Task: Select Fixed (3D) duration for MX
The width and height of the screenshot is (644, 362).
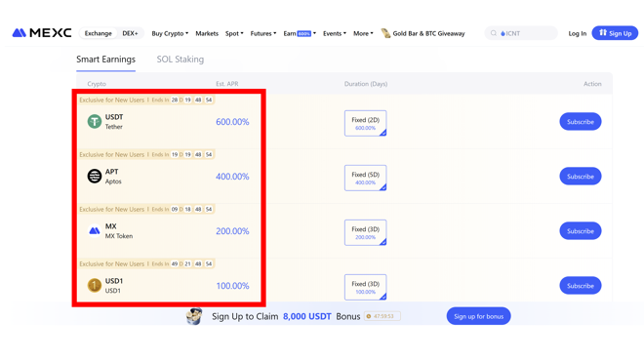Action: pos(366,232)
